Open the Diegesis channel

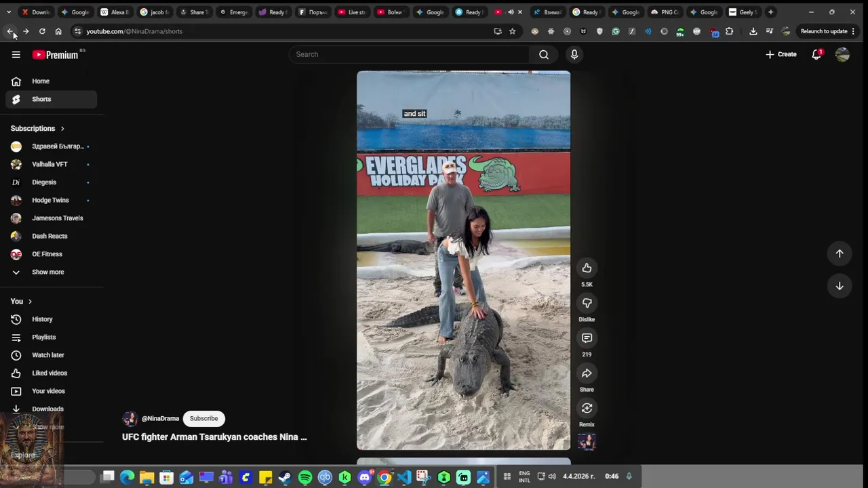52,182
